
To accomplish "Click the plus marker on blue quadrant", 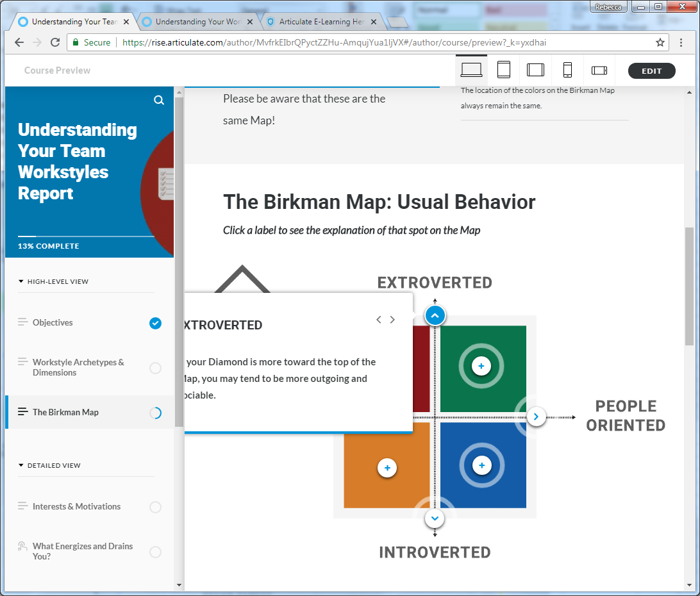I will 482,465.
